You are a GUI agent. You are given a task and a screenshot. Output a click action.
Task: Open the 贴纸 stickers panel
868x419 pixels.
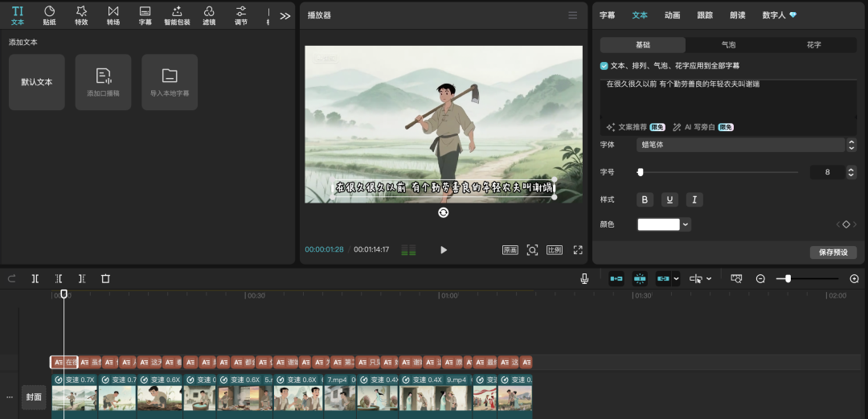click(x=49, y=14)
